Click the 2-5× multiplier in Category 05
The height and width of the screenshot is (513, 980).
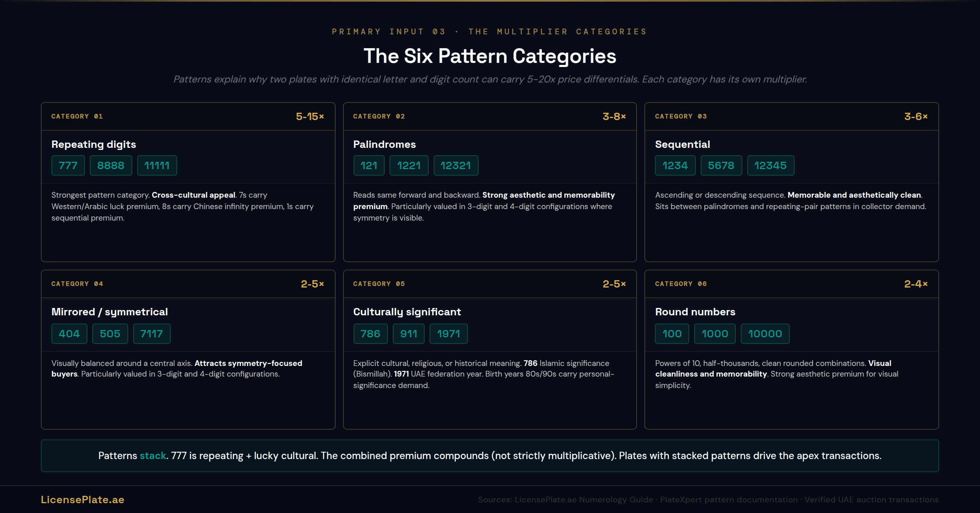click(614, 284)
